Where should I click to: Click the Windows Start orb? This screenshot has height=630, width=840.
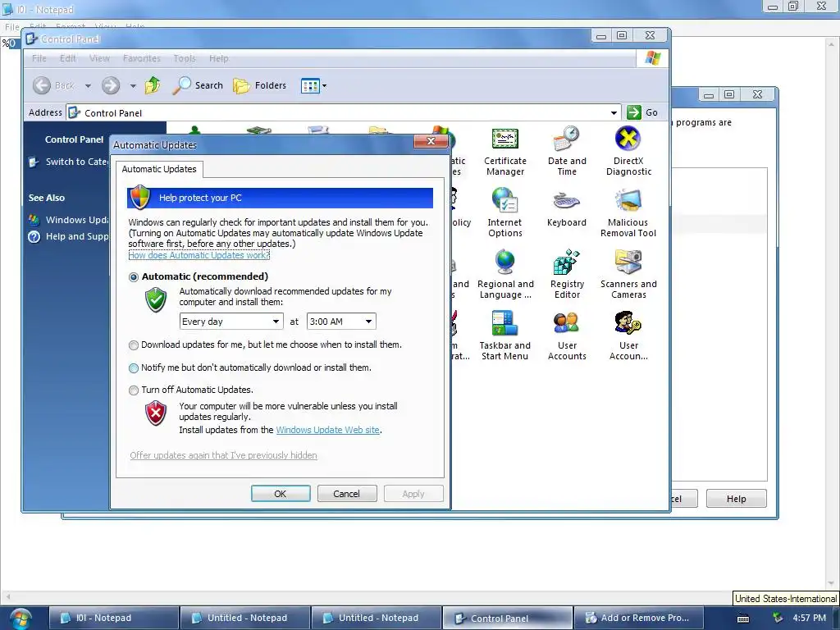tap(20, 619)
